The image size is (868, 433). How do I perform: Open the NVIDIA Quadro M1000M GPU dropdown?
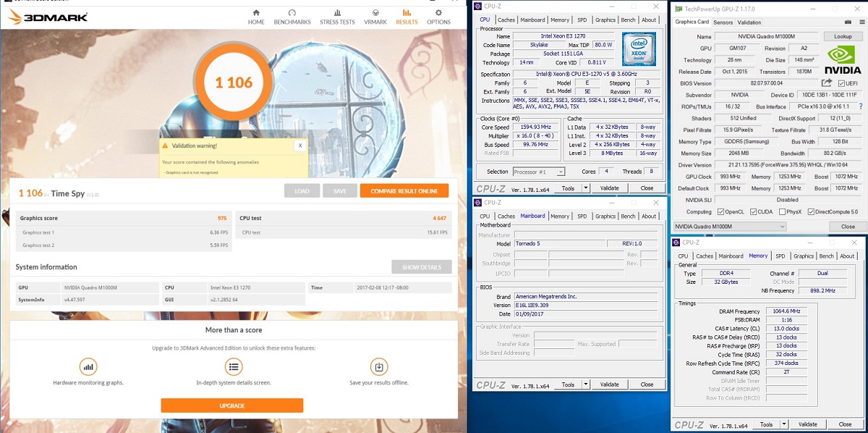[x=729, y=227]
